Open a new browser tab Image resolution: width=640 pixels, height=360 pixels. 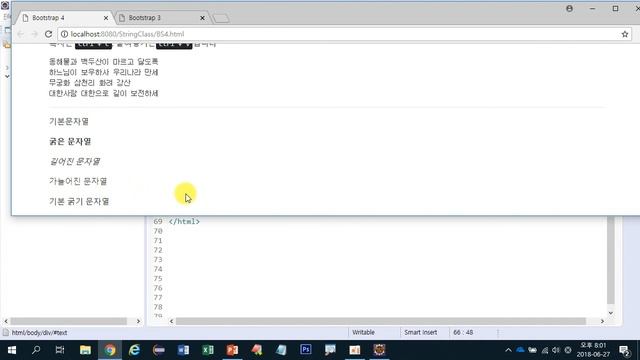pyautogui.click(x=221, y=18)
